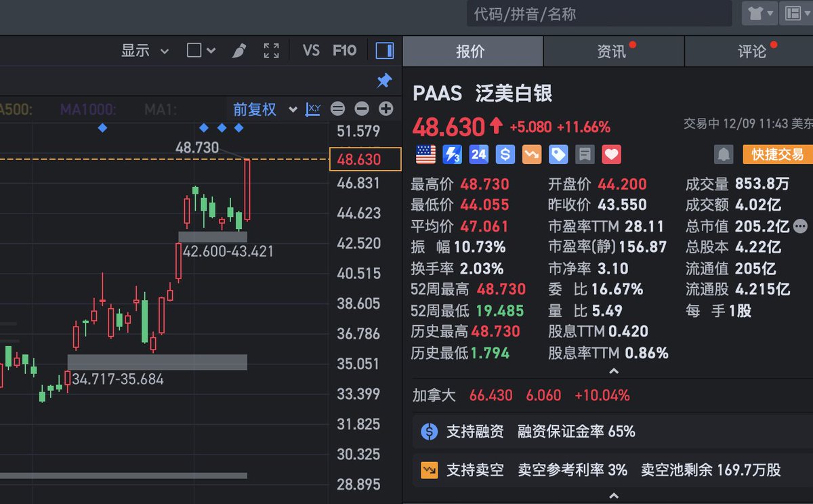The height and width of the screenshot is (504, 813).
Task: Click the 成交量 853.8万 value
Action: coord(762,184)
